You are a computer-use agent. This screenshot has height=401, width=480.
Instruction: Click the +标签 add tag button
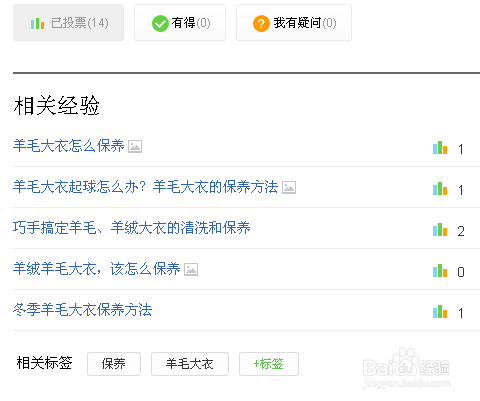pos(269,364)
